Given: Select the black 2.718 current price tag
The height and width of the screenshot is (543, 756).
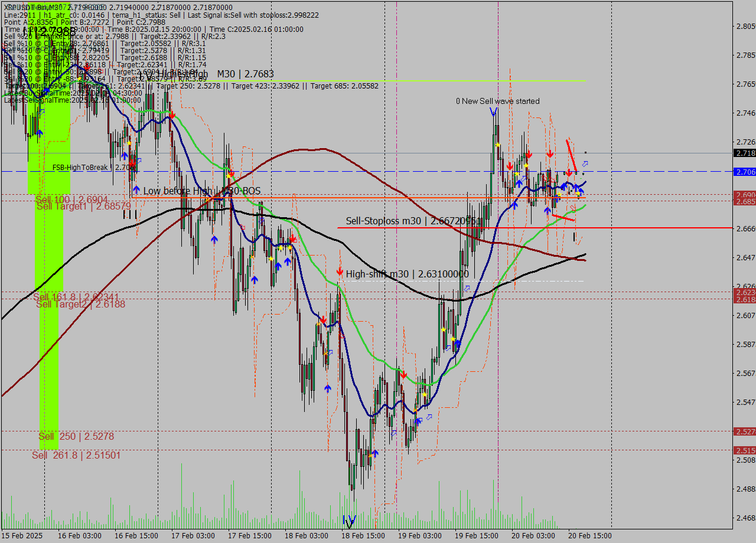Looking at the screenshot, I should (x=744, y=153).
